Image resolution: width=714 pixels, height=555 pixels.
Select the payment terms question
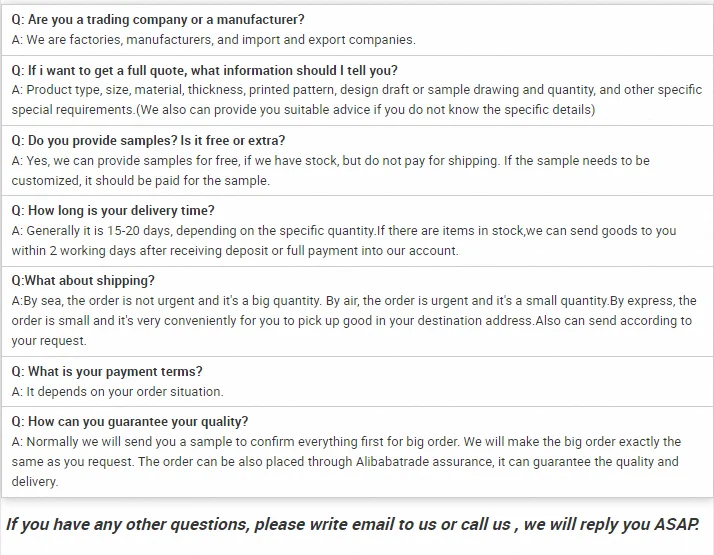click(x=107, y=371)
